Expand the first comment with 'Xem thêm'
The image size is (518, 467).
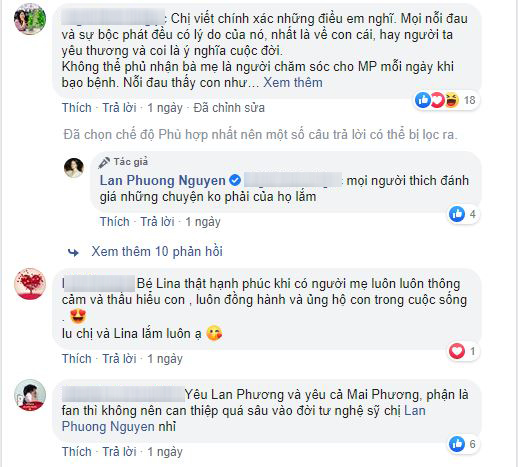[x=293, y=82]
